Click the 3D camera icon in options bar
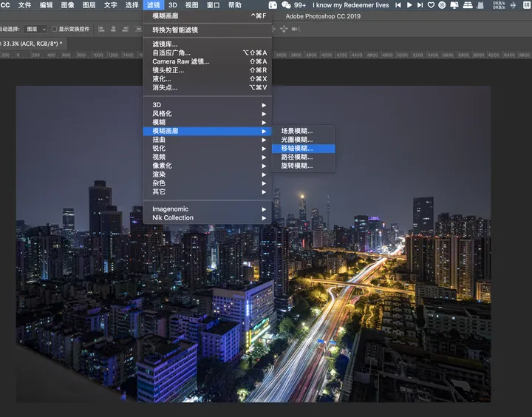The width and height of the screenshot is (532, 417). (x=295, y=30)
